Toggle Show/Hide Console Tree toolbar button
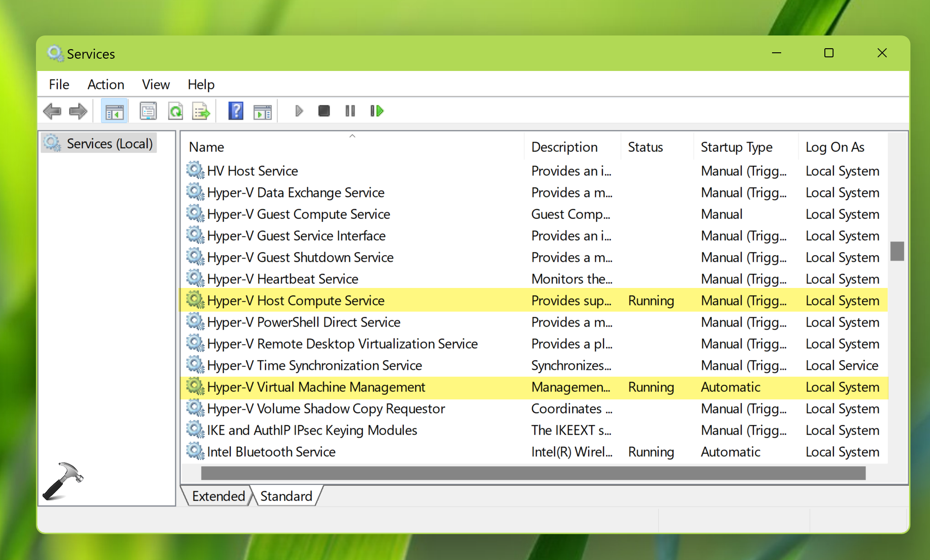This screenshot has height=560, width=930. 114,111
